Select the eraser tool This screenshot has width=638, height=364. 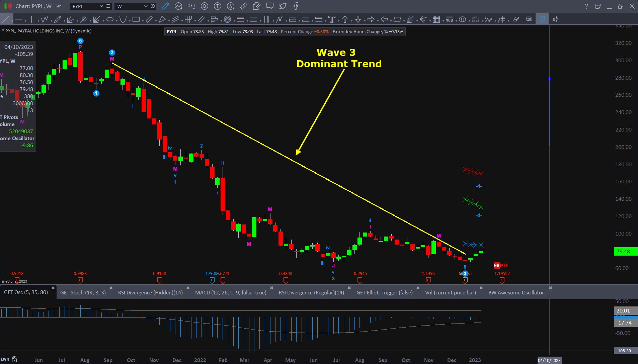click(516, 19)
